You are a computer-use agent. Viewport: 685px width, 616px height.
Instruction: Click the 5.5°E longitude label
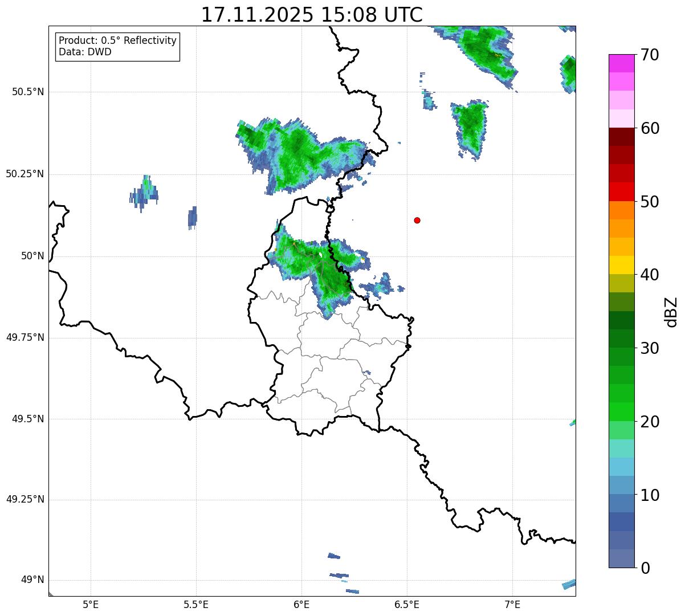coord(196,604)
